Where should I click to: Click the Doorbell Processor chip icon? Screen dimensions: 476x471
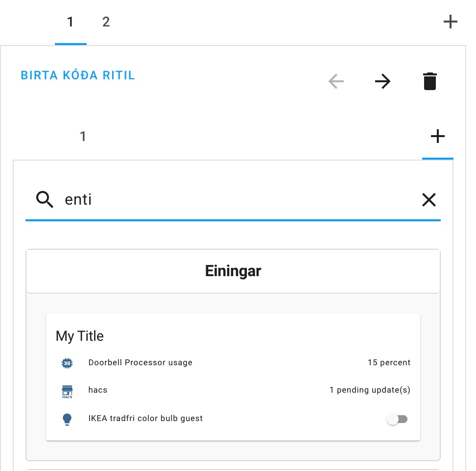tap(67, 363)
